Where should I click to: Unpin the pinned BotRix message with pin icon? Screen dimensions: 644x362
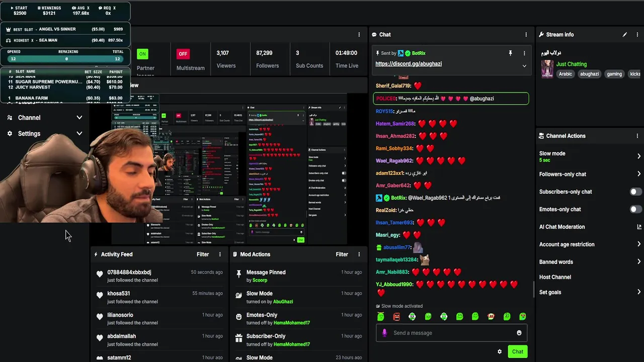click(510, 53)
